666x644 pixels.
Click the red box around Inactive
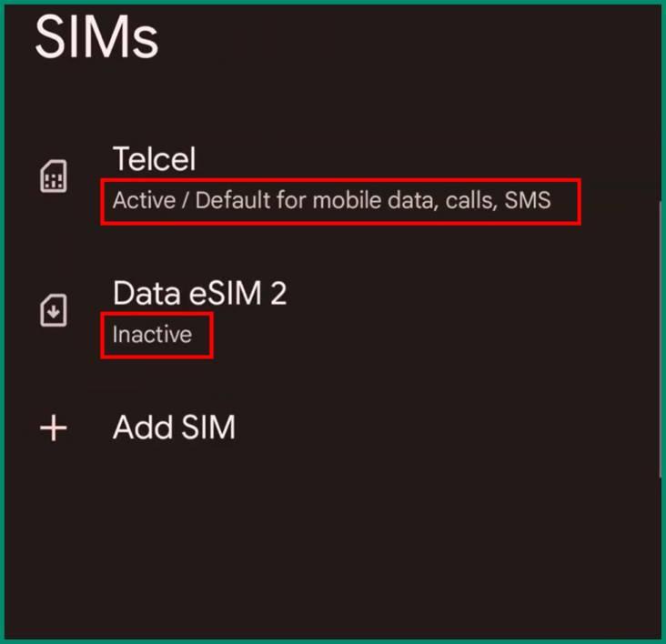click(x=156, y=336)
